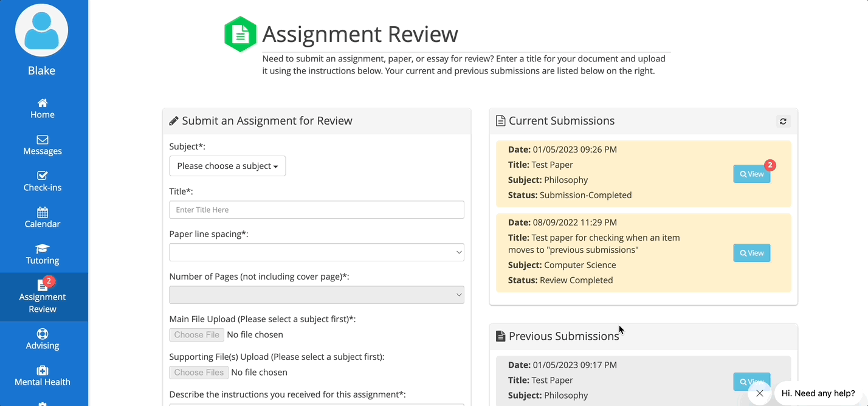Open the Messages section
Viewport: 868px width, 406px height.
[x=42, y=145]
